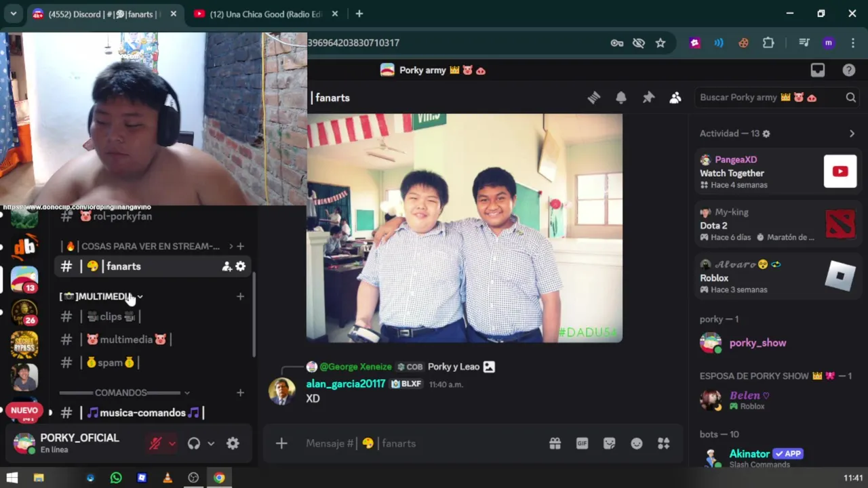Open new Chrome tab with plus button

tap(359, 14)
